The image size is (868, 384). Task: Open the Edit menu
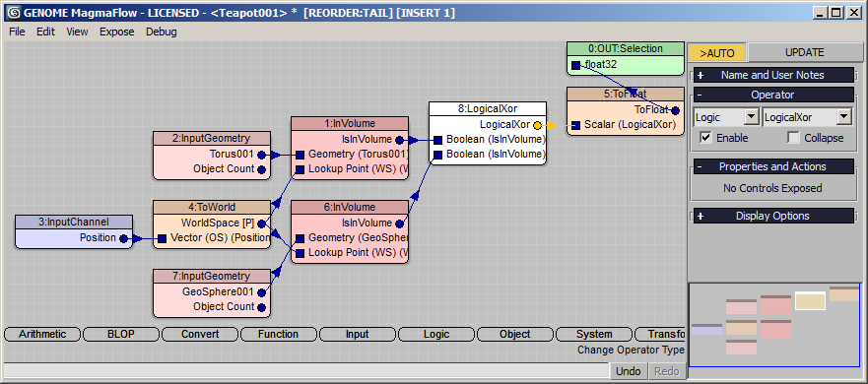click(x=46, y=32)
